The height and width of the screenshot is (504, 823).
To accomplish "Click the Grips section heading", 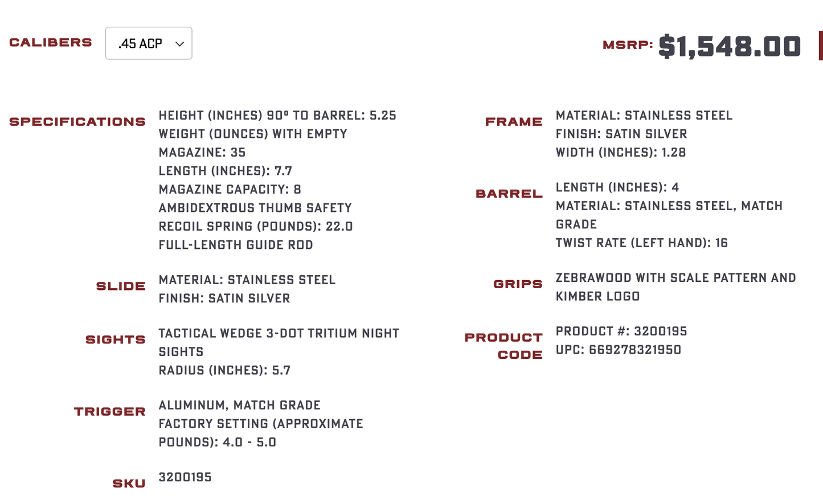I will pos(518,284).
